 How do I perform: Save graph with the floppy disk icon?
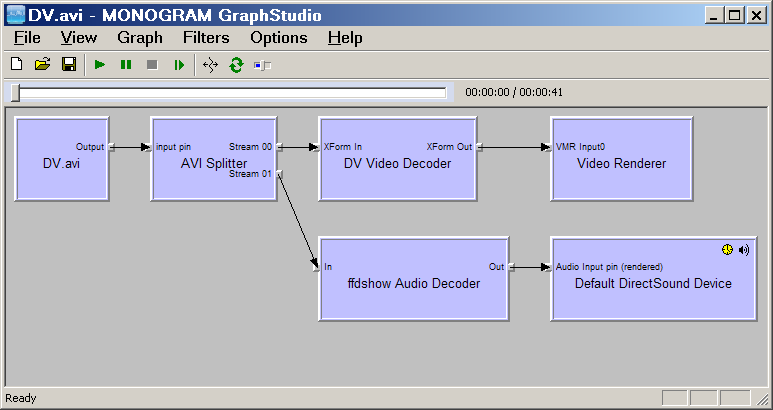pyautogui.click(x=69, y=65)
